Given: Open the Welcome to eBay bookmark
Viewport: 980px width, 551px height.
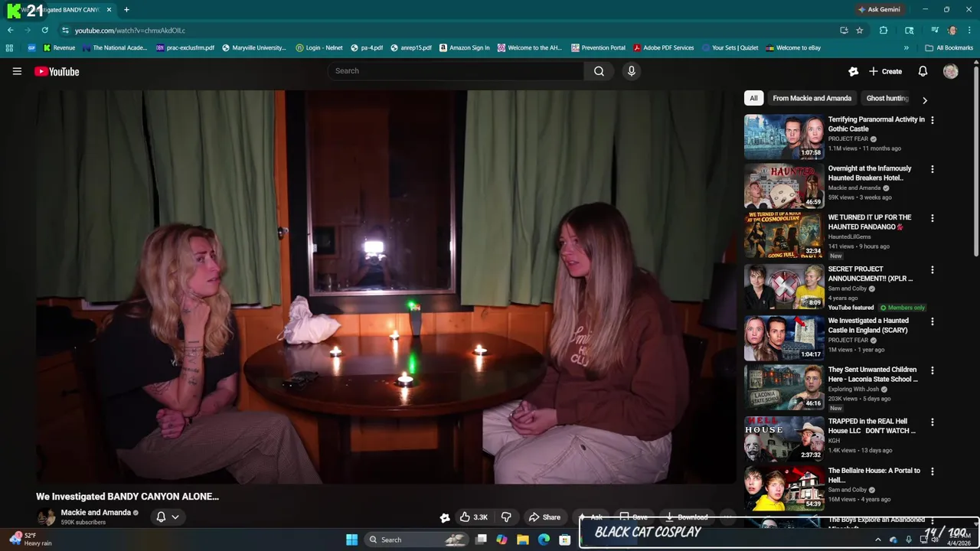Looking at the screenshot, I should tap(793, 47).
